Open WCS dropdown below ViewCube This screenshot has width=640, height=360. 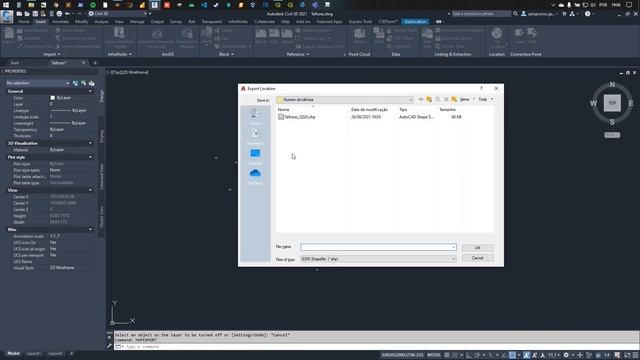[612, 135]
